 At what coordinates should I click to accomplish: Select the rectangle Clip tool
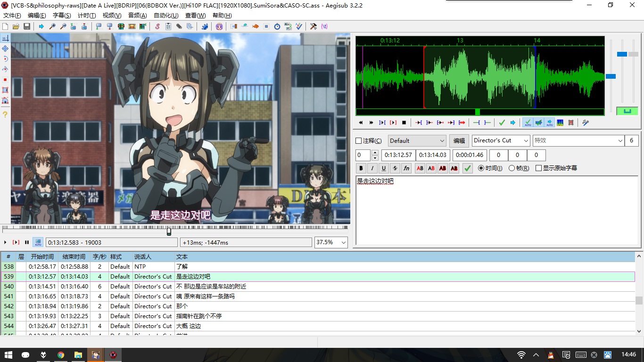click(5, 90)
